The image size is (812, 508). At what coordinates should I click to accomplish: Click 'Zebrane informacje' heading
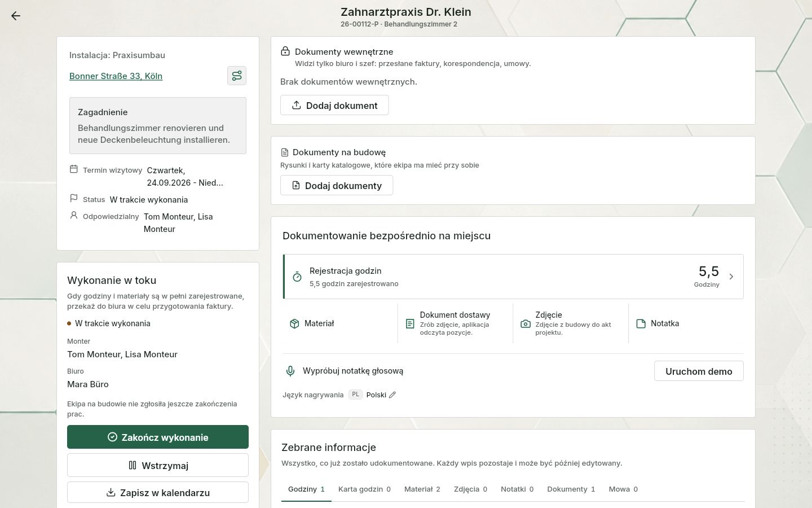(x=329, y=448)
